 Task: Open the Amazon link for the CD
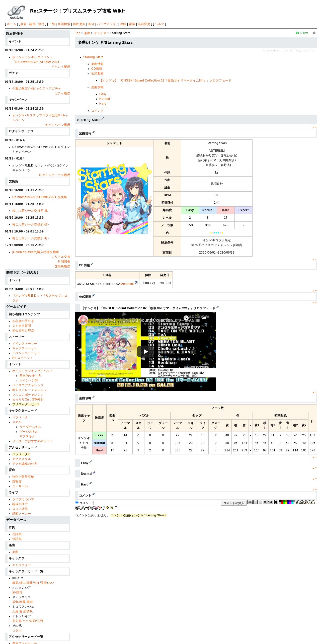coord(127,284)
